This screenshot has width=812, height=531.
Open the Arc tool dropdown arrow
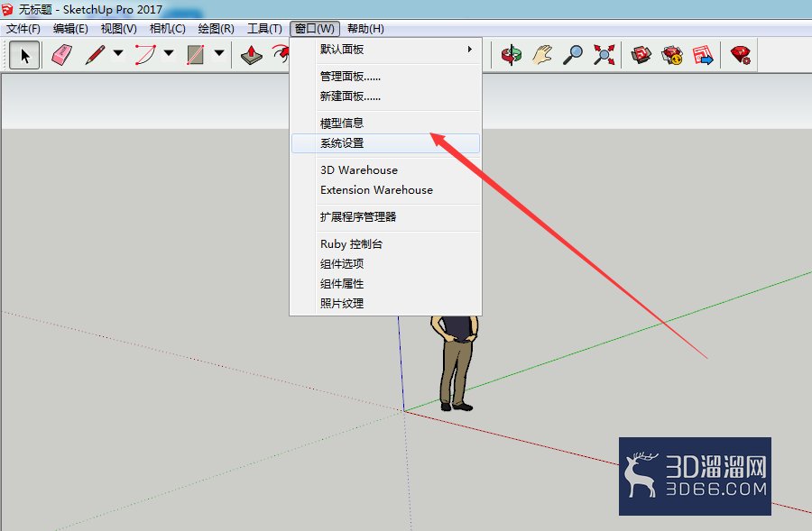coord(169,53)
